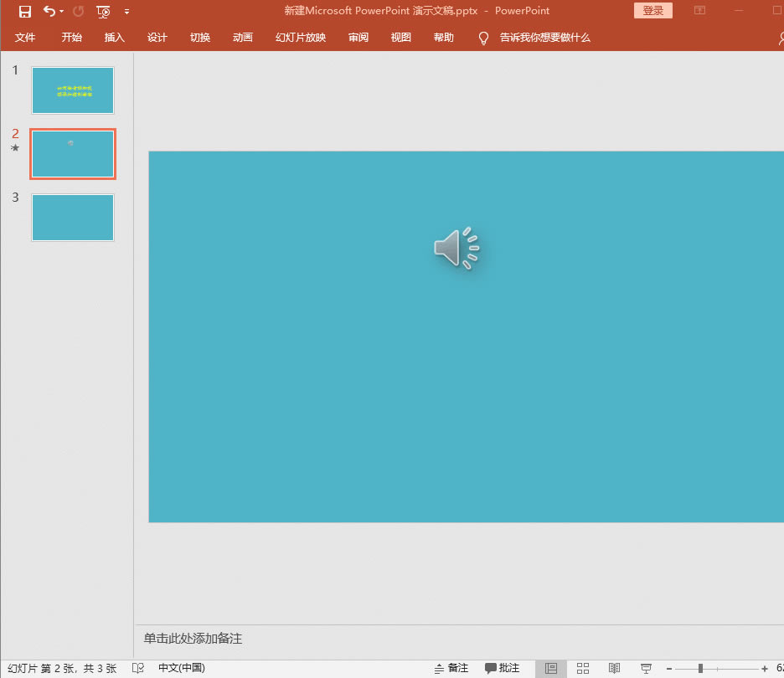Click the Save icon in quick access toolbar
This screenshot has width=784, height=678.
pyautogui.click(x=25, y=12)
